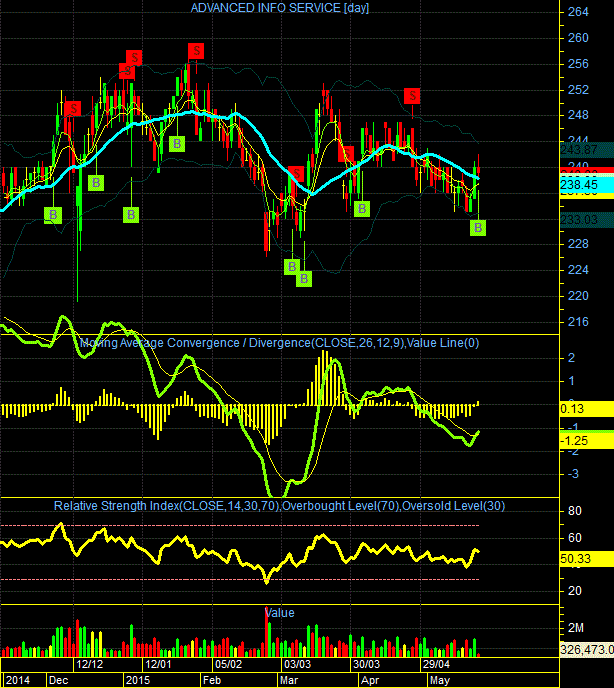Click the 243.87 upper band price tag
Screen dimensions: 614x688
(587, 150)
